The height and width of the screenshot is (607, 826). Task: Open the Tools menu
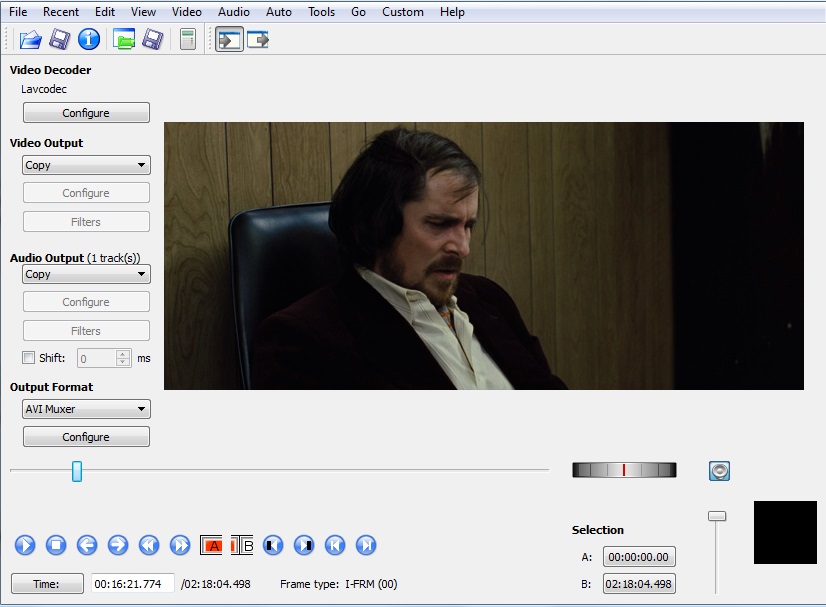(x=321, y=12)
